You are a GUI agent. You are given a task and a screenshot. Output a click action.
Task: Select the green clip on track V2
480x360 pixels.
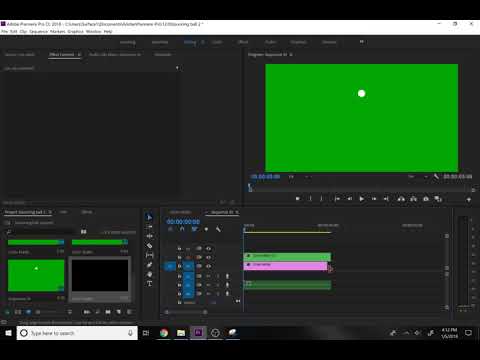click(287, 257)
